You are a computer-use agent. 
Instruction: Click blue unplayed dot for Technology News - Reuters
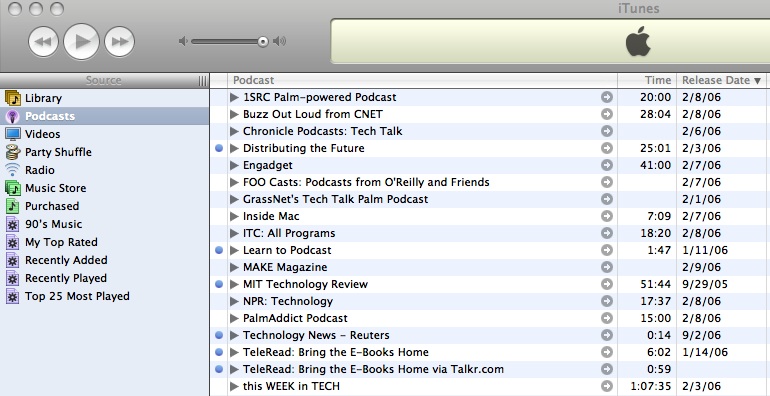(220, 335)
